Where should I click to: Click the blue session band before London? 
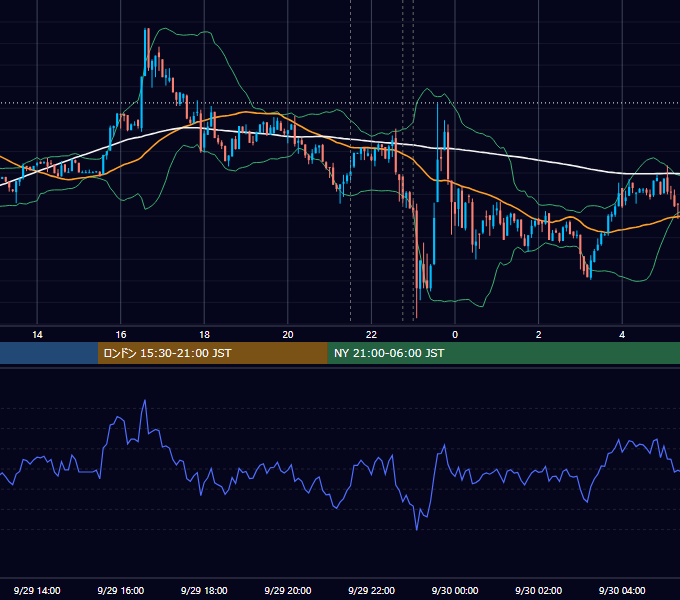(x=49, y=353)
